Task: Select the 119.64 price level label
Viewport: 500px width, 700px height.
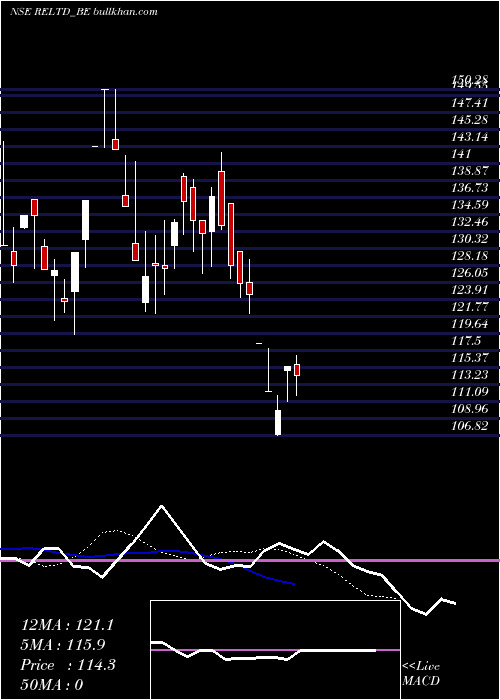Action: [x=470, y=324]
